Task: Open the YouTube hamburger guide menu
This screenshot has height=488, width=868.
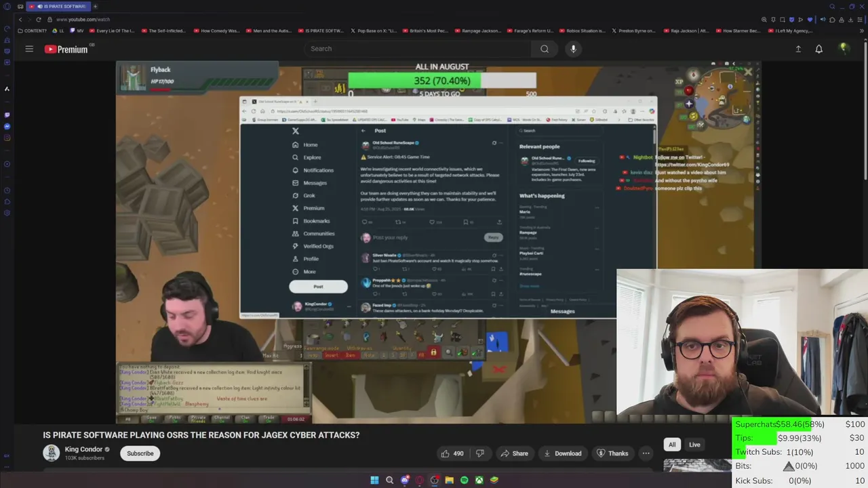Action: (29, 49)
